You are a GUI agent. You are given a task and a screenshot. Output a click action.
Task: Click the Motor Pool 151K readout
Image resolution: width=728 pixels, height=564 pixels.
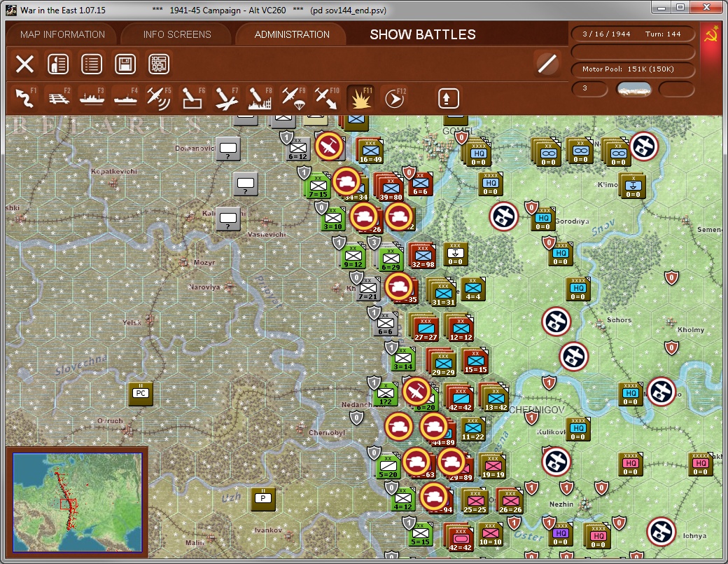pyautogui.click(x=632, y=69)
